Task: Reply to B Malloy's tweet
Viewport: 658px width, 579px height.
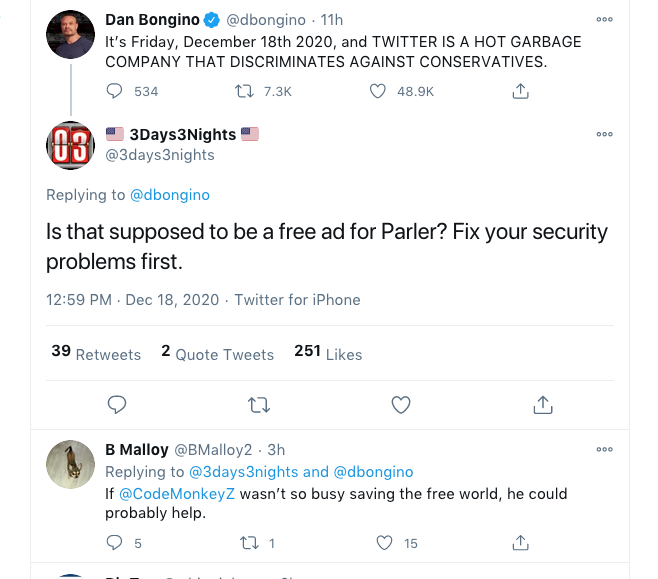Action: tap(115, 543)
